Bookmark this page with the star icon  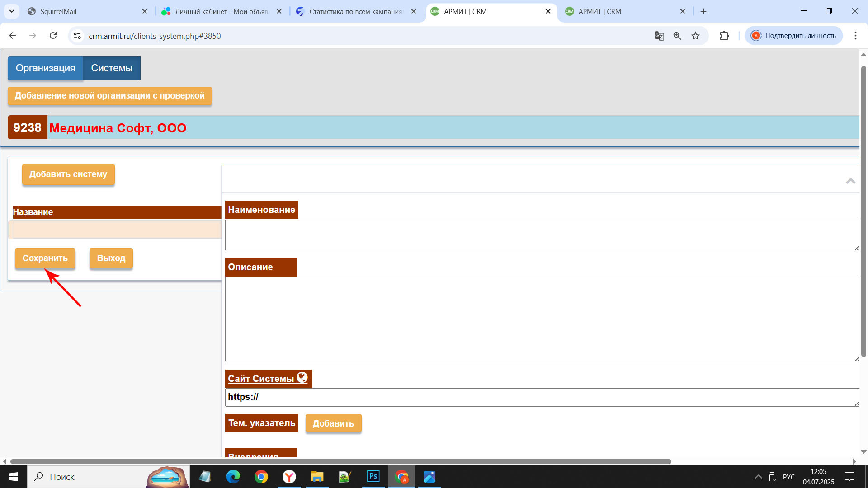pyautogui.click(x=695, y=36)
